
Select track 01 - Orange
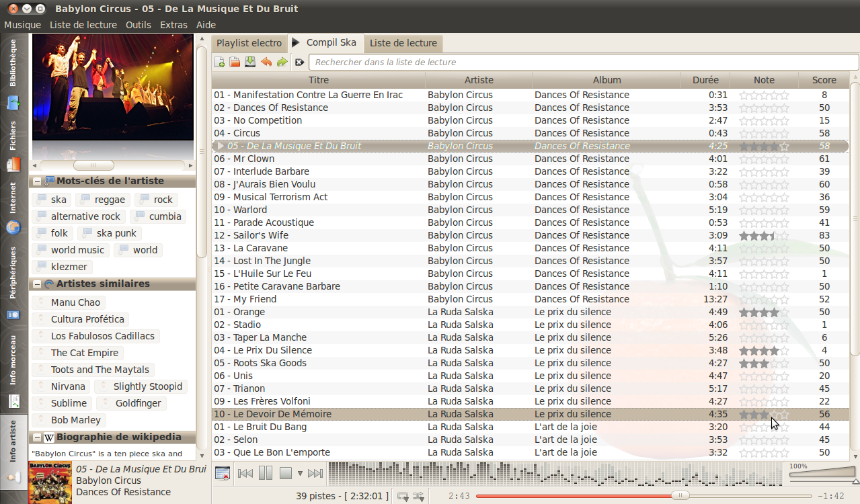pos(531,312)
